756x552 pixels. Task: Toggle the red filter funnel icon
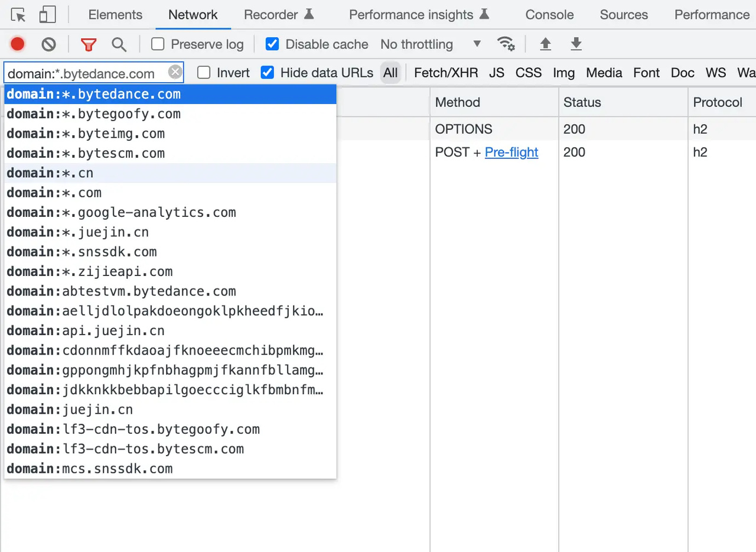(x=89, y=44)
